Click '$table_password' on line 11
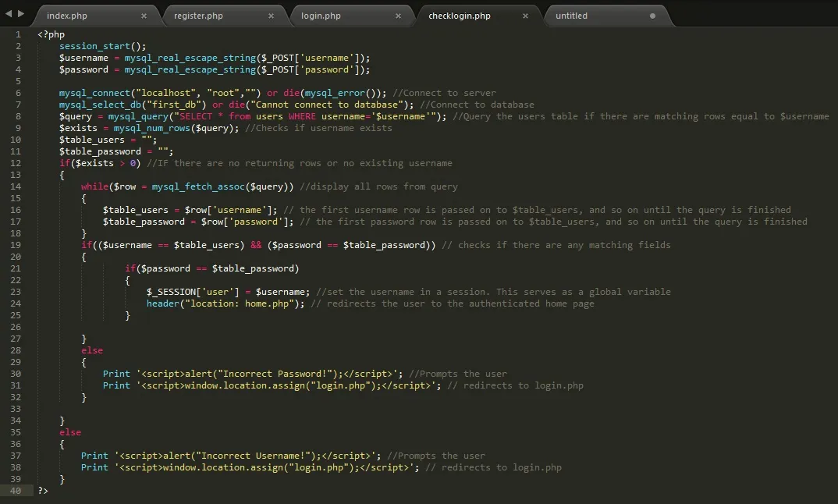 pyautogui.click(x=100, y=152)
